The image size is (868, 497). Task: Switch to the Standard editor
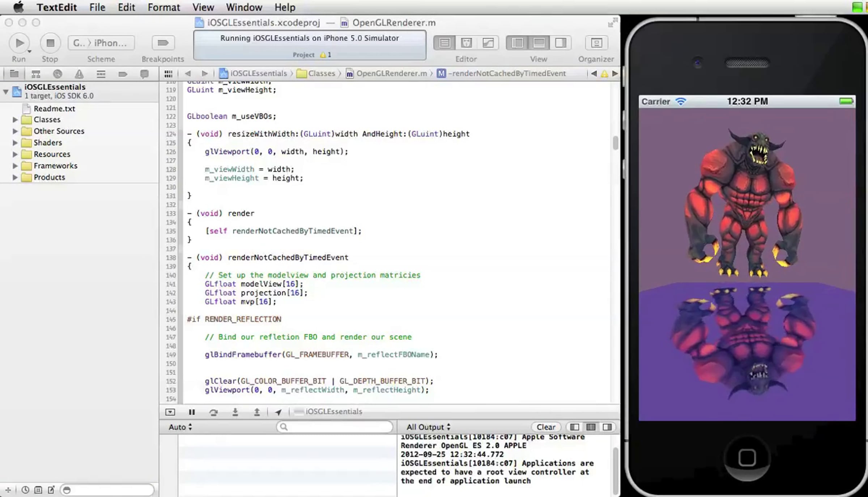tap(444, 43)
